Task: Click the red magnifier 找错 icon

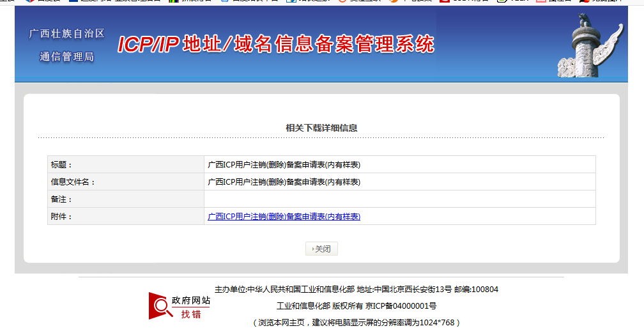Action: [x=158, y=306]
